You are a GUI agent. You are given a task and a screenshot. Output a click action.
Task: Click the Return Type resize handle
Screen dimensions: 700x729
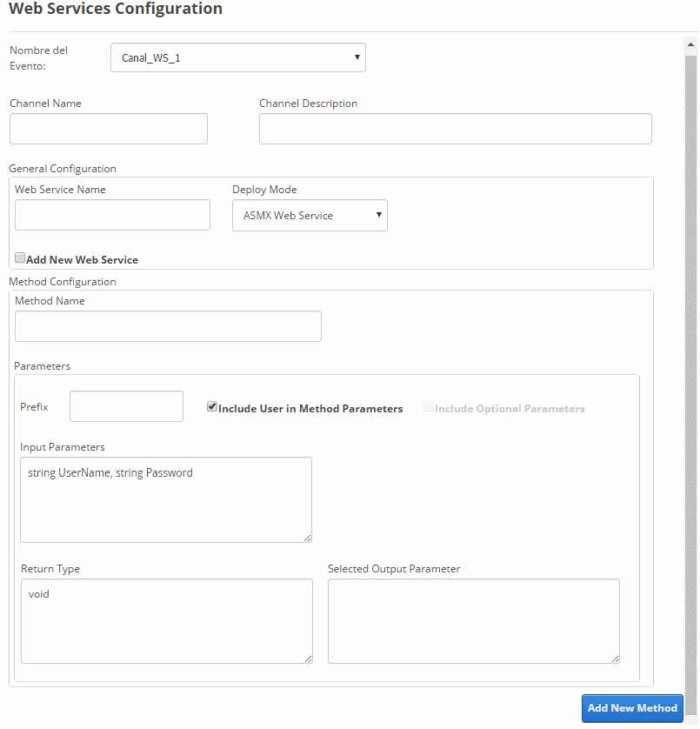point(308,659)
